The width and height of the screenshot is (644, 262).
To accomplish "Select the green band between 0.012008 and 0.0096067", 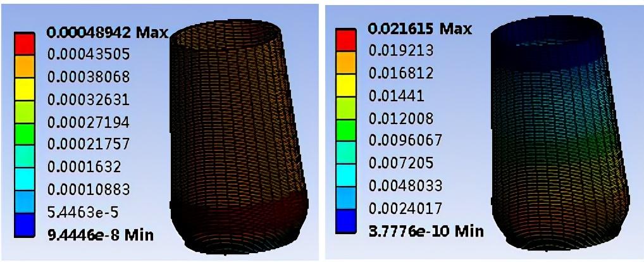I will coord(345,130).
